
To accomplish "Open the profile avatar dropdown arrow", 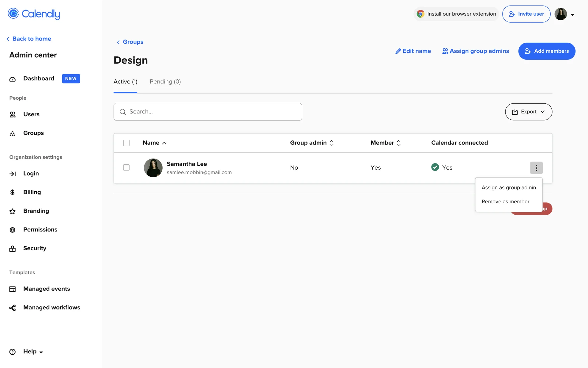I will [x=572, y=15].
